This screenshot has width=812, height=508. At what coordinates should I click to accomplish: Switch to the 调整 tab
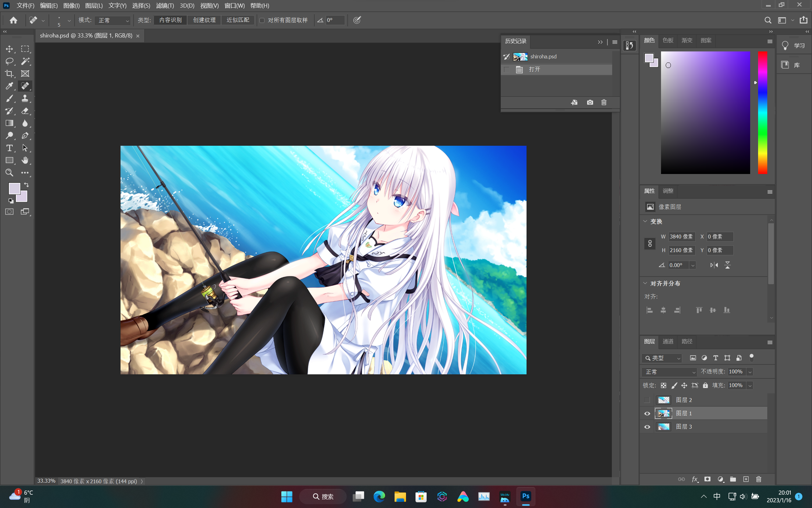668,191
